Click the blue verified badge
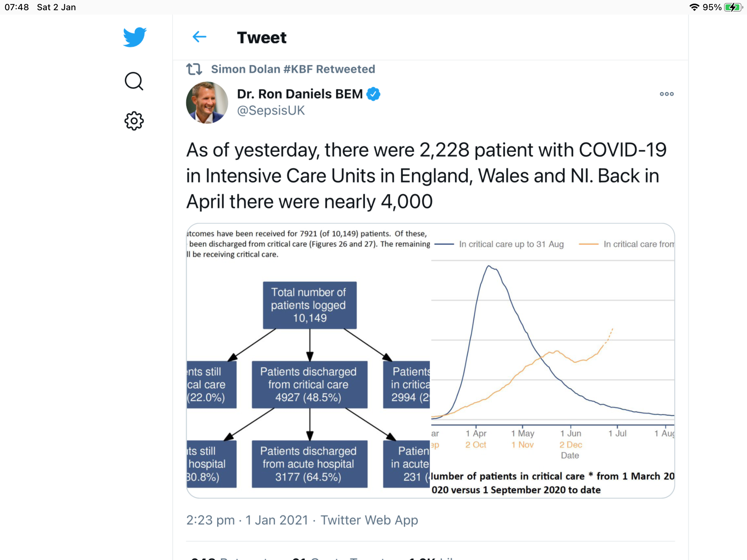 pos(373,94)
